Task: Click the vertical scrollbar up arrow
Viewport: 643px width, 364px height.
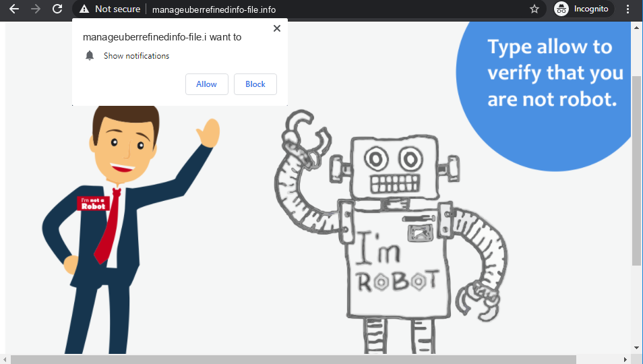Action: [637, 27]
